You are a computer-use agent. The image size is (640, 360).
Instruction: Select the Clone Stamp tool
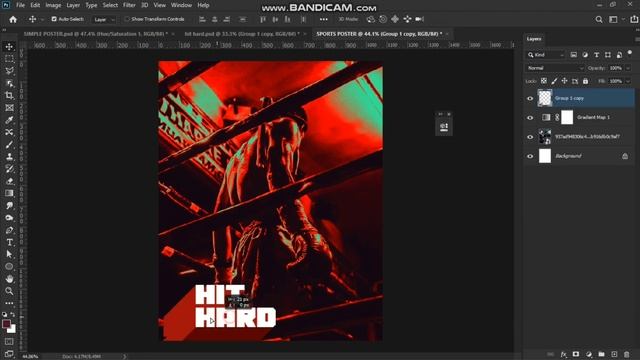9,157
